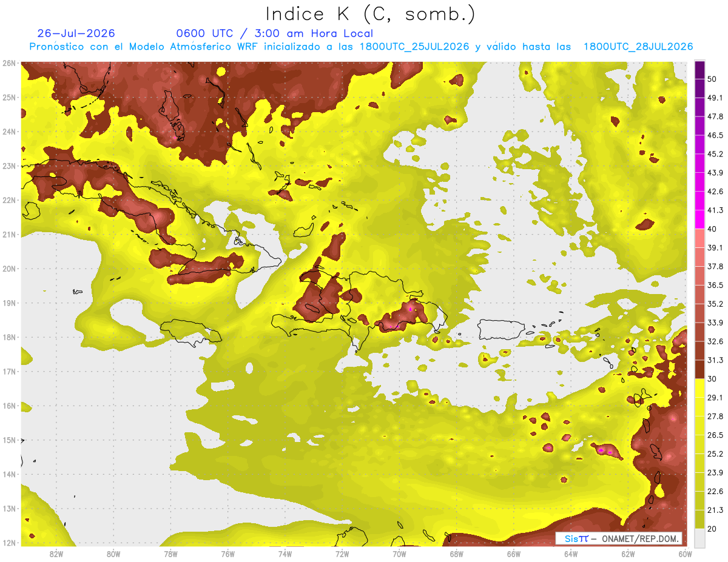Viewport: 728px width, 562px height.
Task: Click the colorbar value '27.8'
Action: (715, 416)
